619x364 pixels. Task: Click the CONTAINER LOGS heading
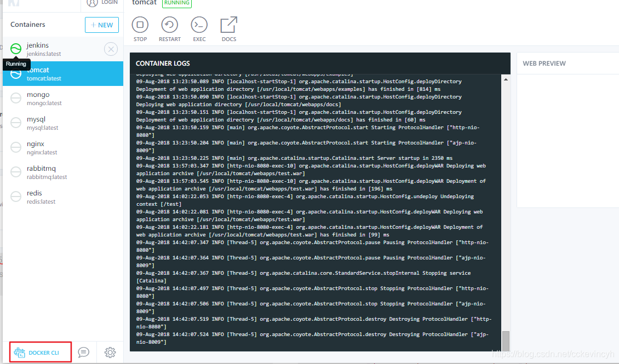163,63
